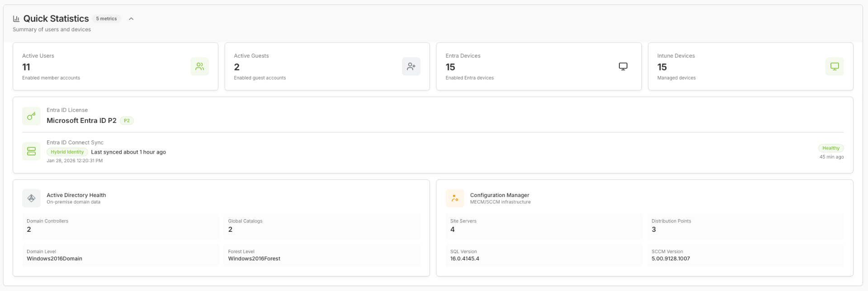Click the Microsoft Entra ID P2 text
Image resolution: width=868 pixels, height=291 pixels.
coord(81,121)
